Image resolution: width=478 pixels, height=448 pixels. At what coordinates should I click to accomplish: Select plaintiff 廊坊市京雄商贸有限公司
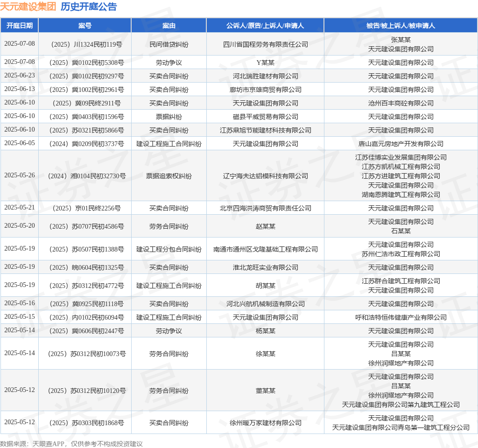pyautogui.click(x=265, y=90)
